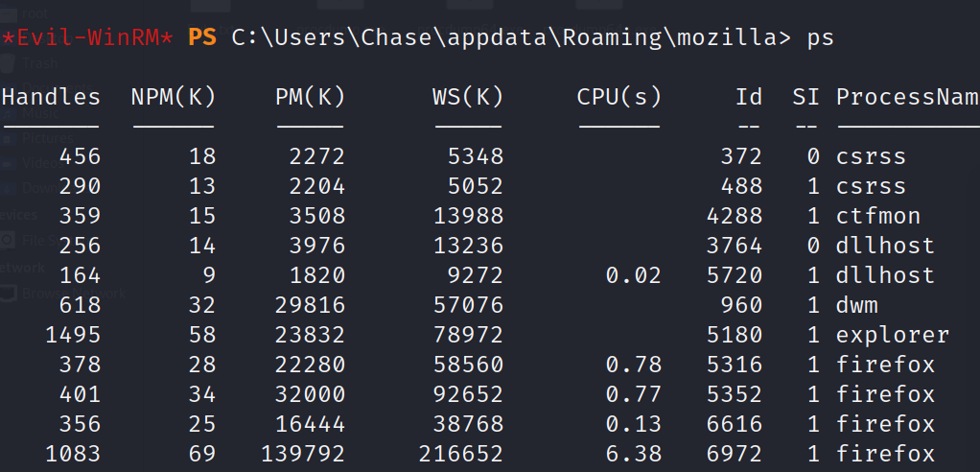Click the Handles column header

point(51,97)
